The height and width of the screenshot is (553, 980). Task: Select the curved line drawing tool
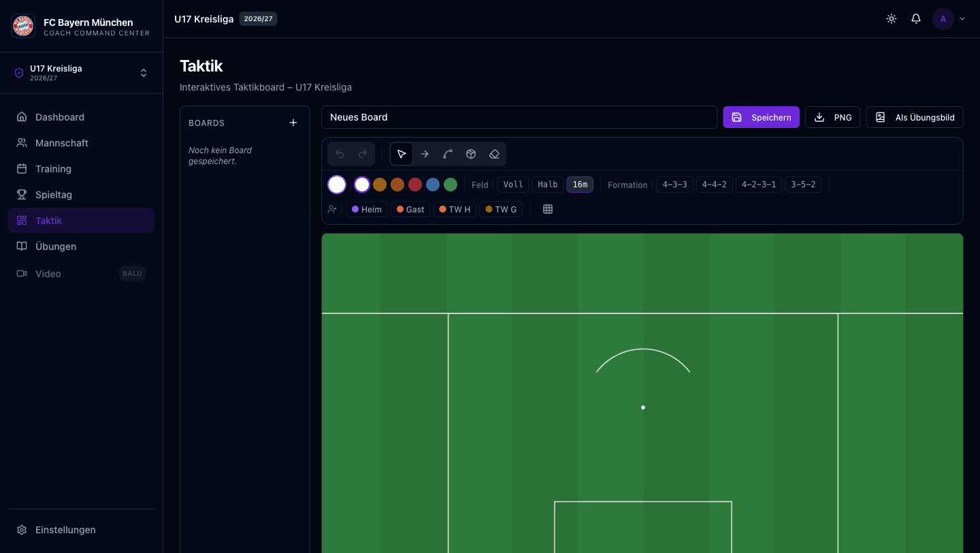point(448,154)
